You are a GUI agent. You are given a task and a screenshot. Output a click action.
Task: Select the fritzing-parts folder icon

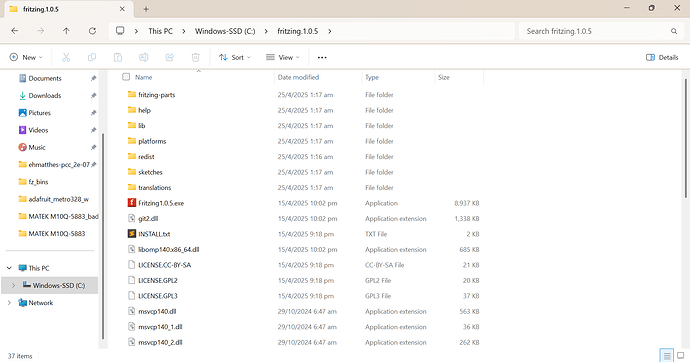pos(132,95)
